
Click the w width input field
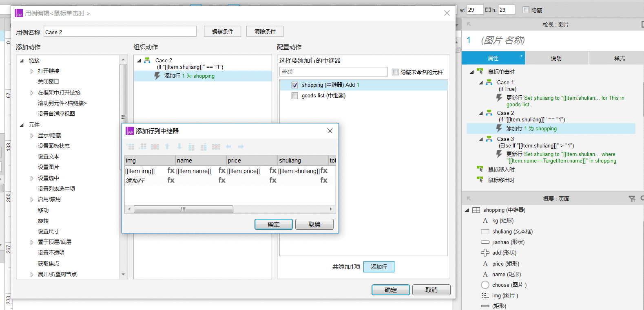475,10
